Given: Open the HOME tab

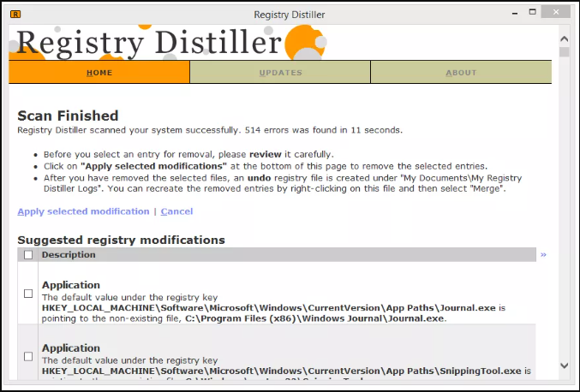Looking at the screenshot, I should click(x=99, y=73).
